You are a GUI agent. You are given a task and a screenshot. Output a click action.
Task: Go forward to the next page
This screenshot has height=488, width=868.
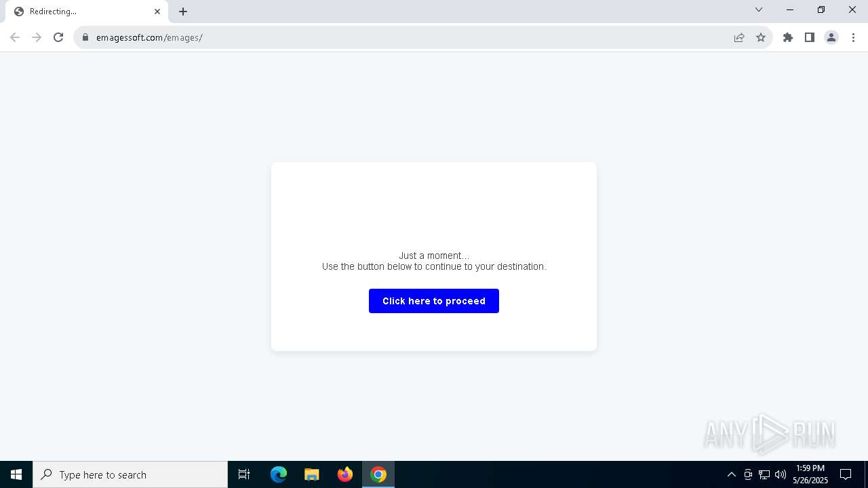pyautogui.click(x=37, y=37)
